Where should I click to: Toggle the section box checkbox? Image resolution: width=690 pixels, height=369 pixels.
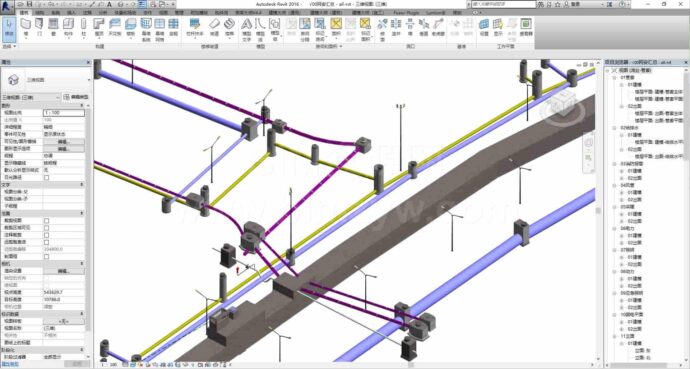[x=46, y=256]
